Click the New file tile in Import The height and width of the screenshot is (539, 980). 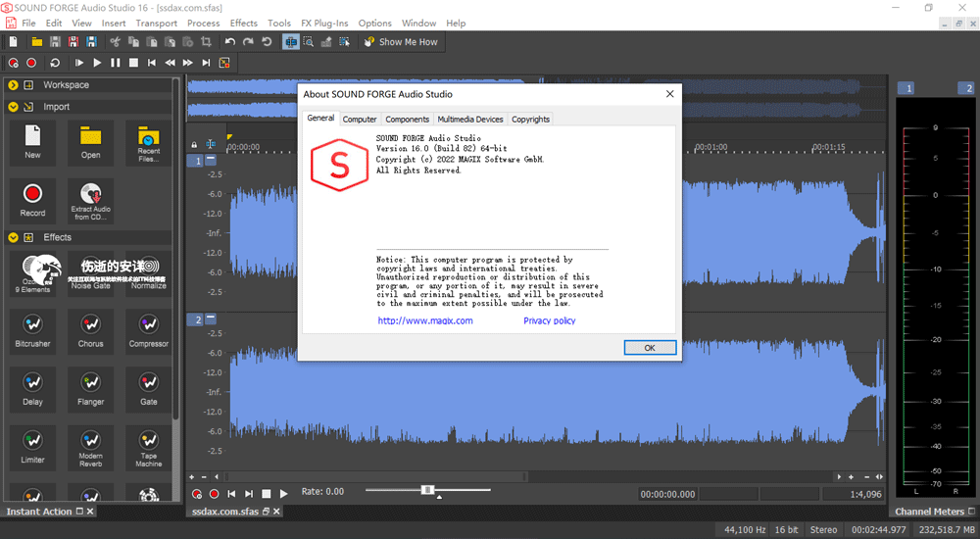tap(32, 143)
